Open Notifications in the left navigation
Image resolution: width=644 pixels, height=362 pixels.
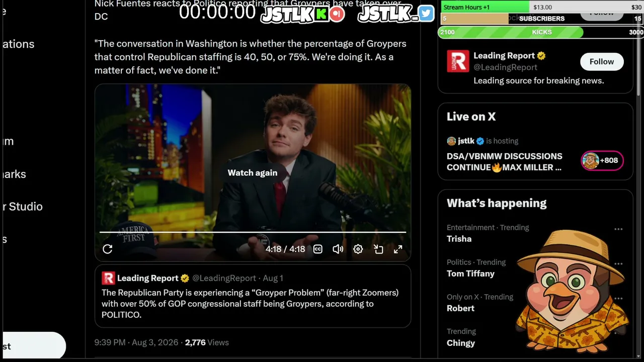coord(18,44)
